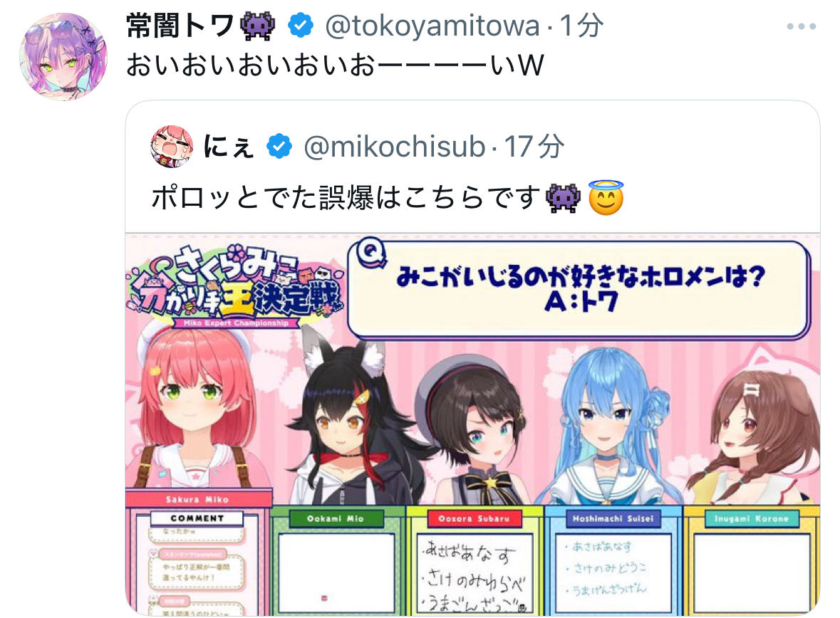The image size is (840, 618).
Task: Click the 17分 timestamp of quoted tweet
Action: pos(534,146)
